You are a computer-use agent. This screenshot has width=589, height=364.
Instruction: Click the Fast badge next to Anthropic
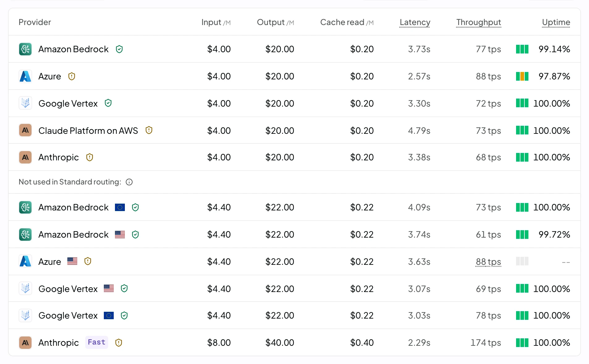[97, 342]
